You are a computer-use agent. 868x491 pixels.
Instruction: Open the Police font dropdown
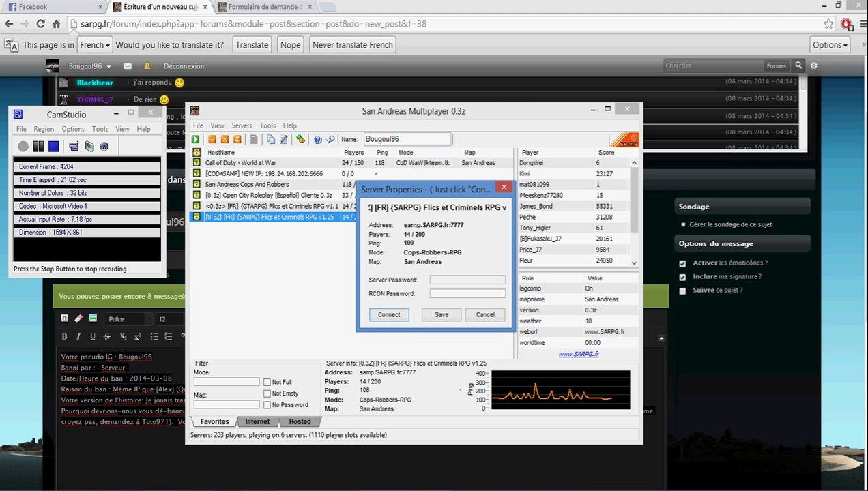(x=130, y=319)
